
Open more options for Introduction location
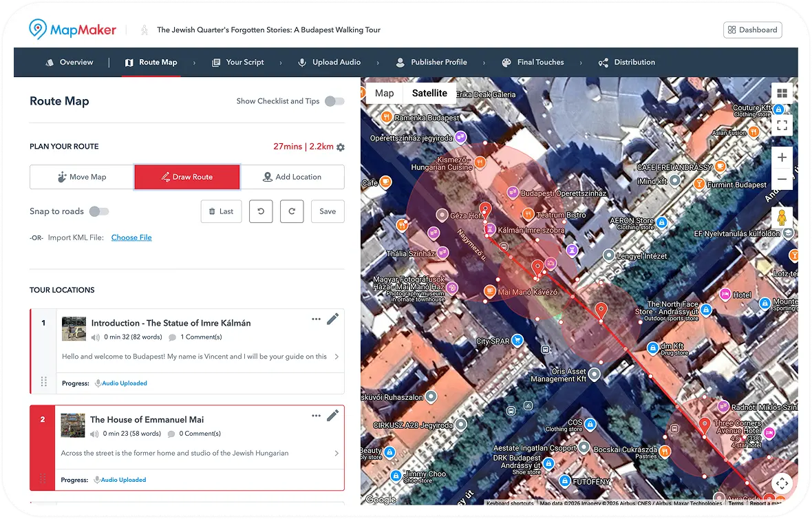(x=317, y=319)
